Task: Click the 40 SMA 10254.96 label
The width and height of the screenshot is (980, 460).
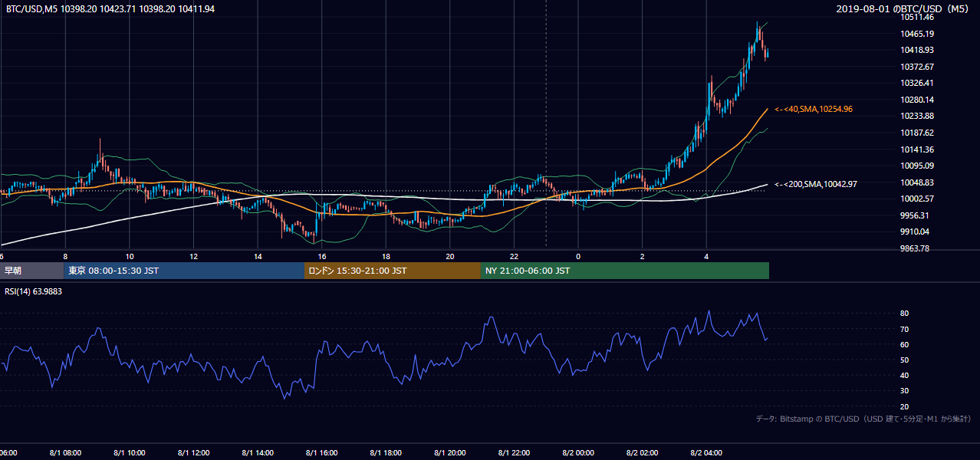Action: (814, 110)
